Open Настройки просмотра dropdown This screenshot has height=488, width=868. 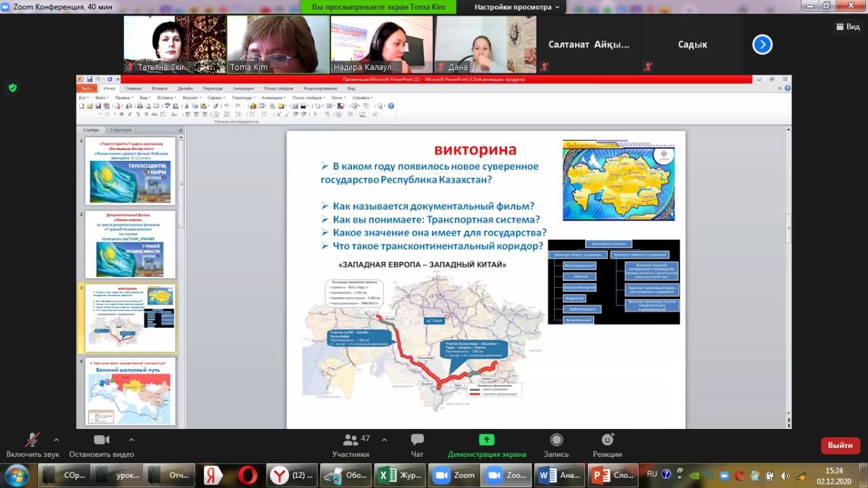(x=517, y=7)
